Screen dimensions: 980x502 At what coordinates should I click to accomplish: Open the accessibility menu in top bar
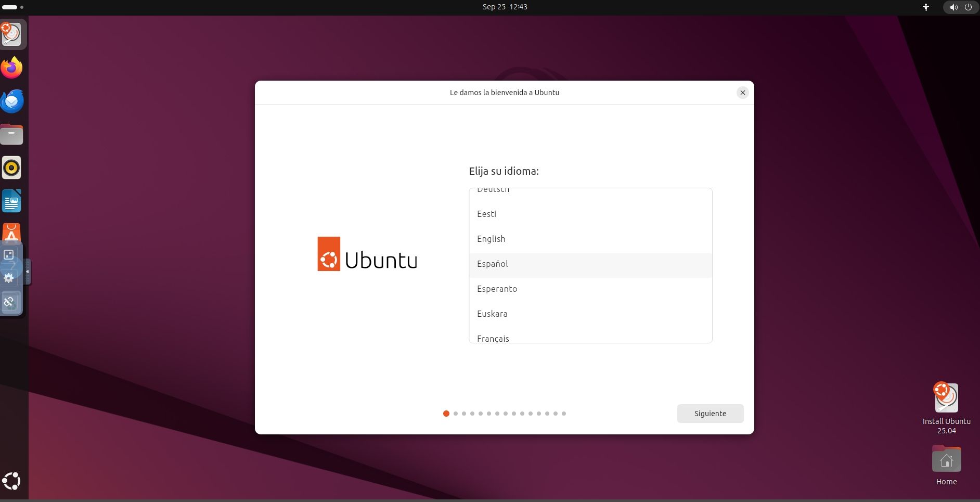[x=926, y=7]
